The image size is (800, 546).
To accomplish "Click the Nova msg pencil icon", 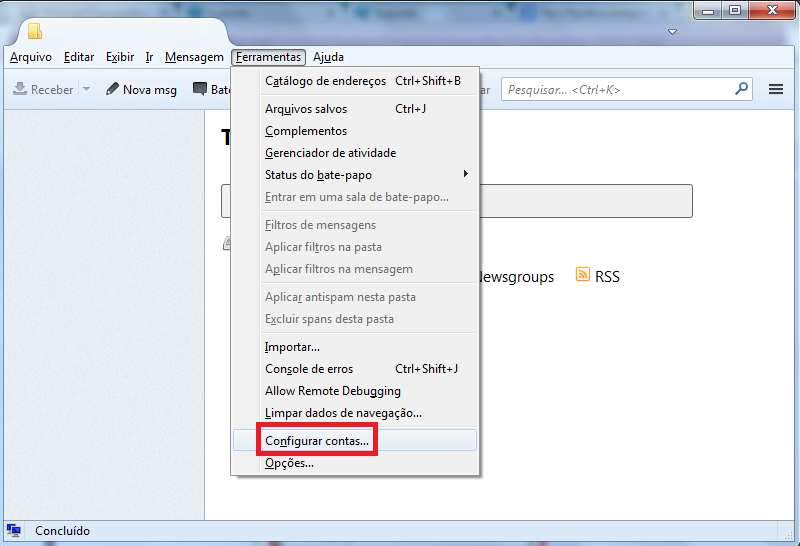I will (x=113, y=90).
